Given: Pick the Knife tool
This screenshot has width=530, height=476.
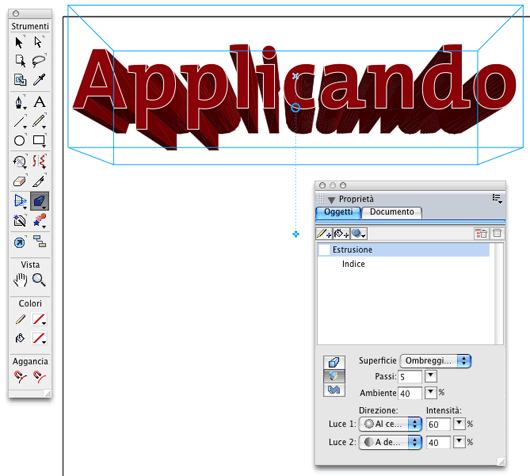Looking at the screenshot, I should (x=39, y=181).
